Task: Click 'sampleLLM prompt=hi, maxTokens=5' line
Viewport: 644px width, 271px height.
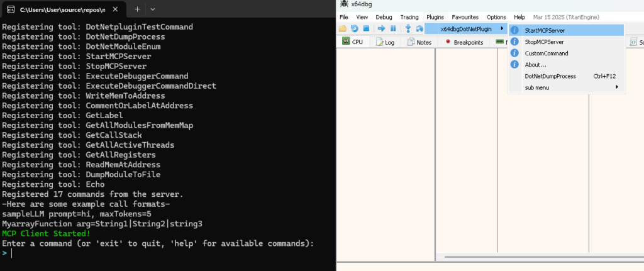Action: coord(77,214)
